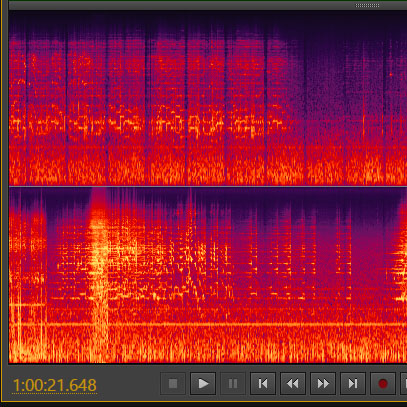Move playhead to next marker button

(353, 384)
